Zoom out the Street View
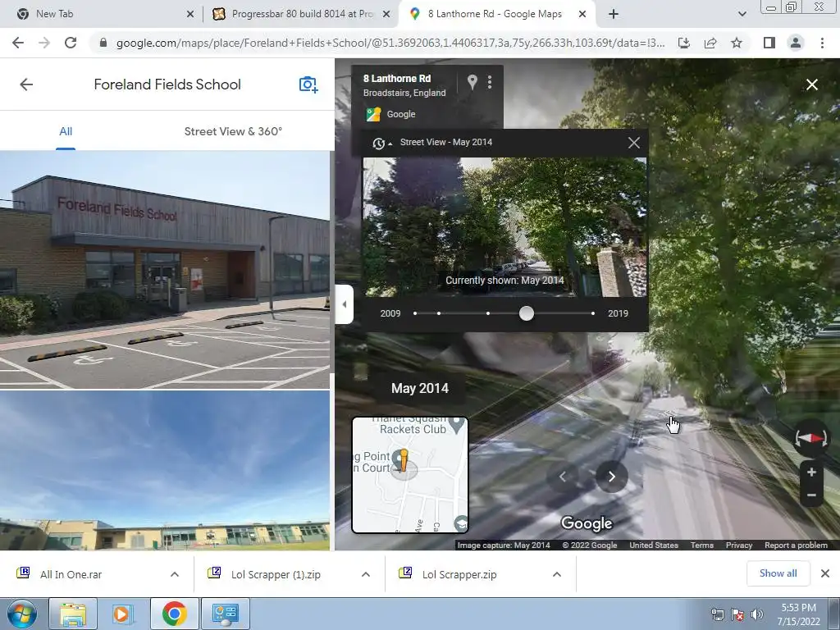 pos(811,495)
